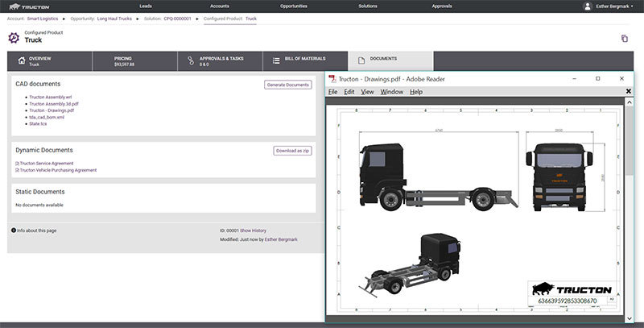Click the copy icon near top right
Image resolution: width=644 pixels, height=328 pixels.
point(624,38)
